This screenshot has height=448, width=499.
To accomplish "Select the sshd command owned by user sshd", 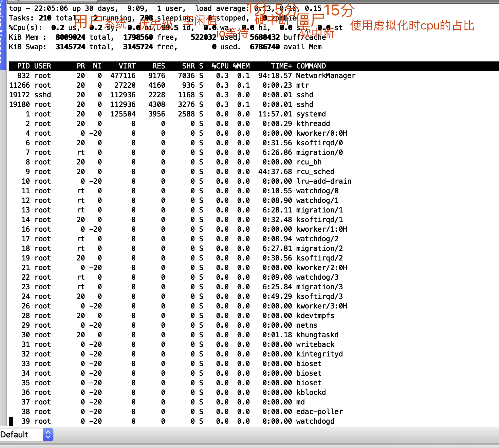I will 305,95.
